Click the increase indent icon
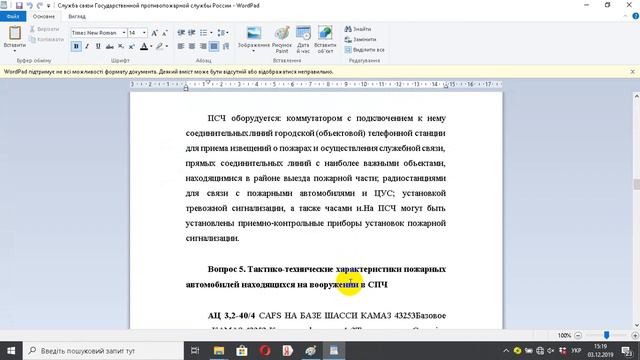Viewport: 640px width, 360px height. click(191, 33)
